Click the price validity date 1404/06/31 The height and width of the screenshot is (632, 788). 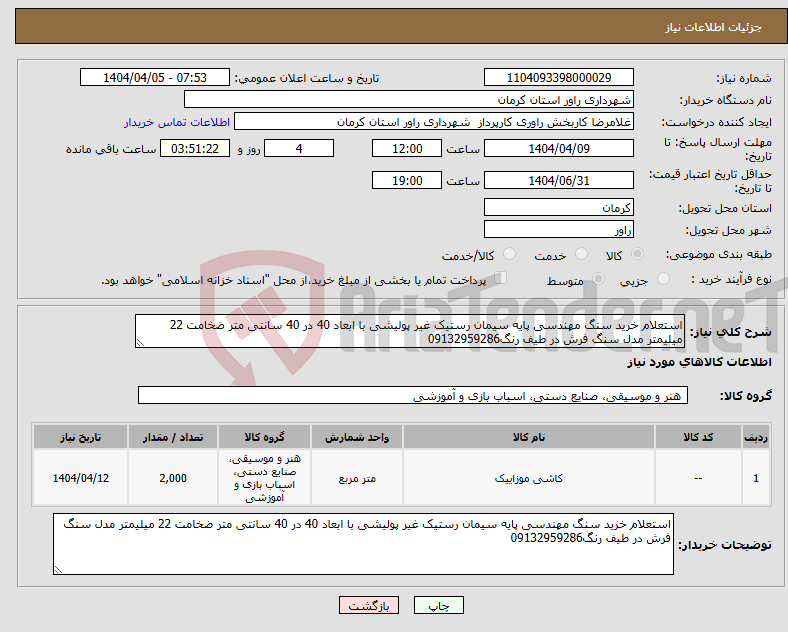click(x=558, y=180)
